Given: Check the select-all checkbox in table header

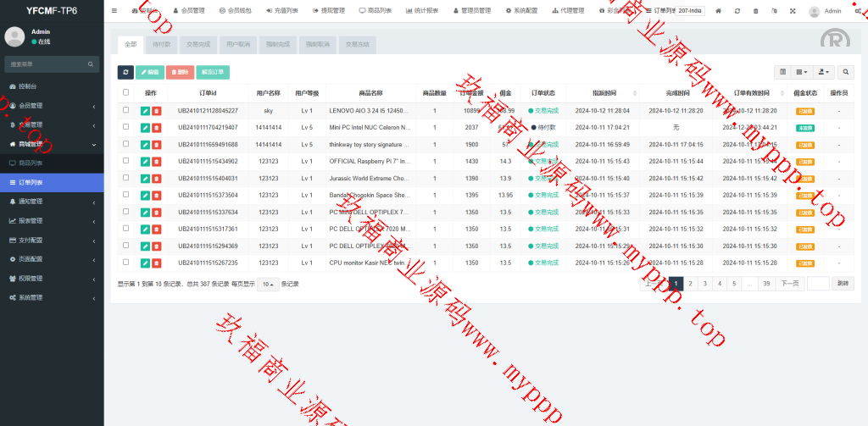Looking at the screenshot, I should [x=126, y=93].
